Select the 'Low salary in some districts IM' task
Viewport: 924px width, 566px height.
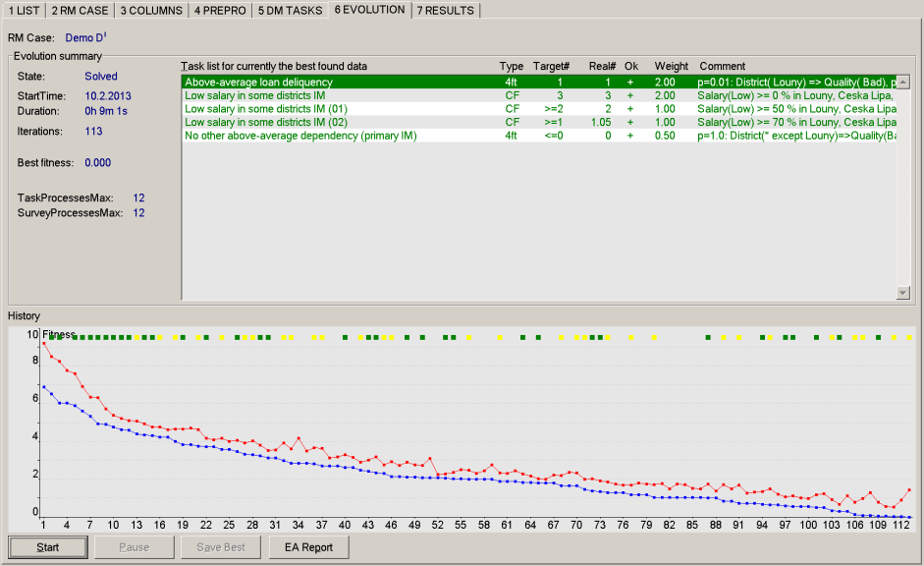click(x=539, y=95)
